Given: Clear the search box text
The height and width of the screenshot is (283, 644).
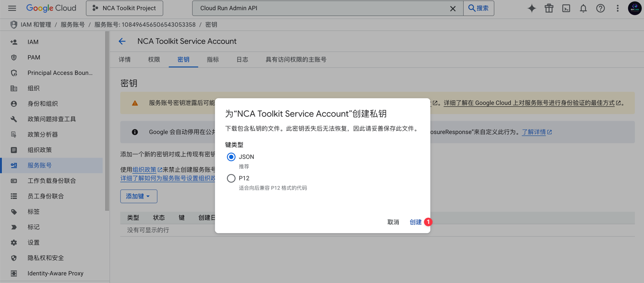Looking at the screenshot, I should (453, 8).
